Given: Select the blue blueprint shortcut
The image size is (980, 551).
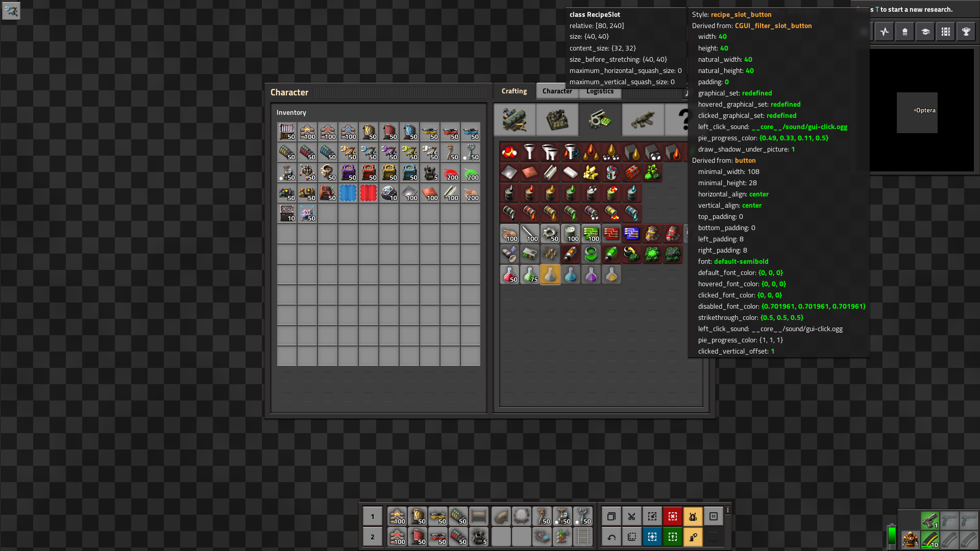Looking at the screenshot, I should [652, 537].
